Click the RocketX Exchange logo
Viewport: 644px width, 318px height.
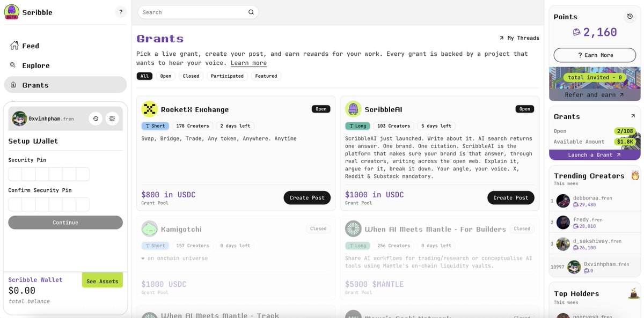149,109
